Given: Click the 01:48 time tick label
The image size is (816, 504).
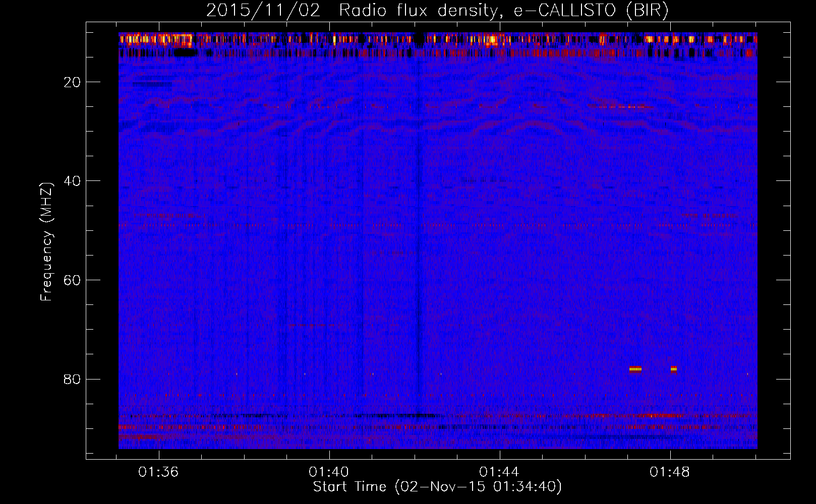Looking at the screenshot, I should [x=670, y=472].
